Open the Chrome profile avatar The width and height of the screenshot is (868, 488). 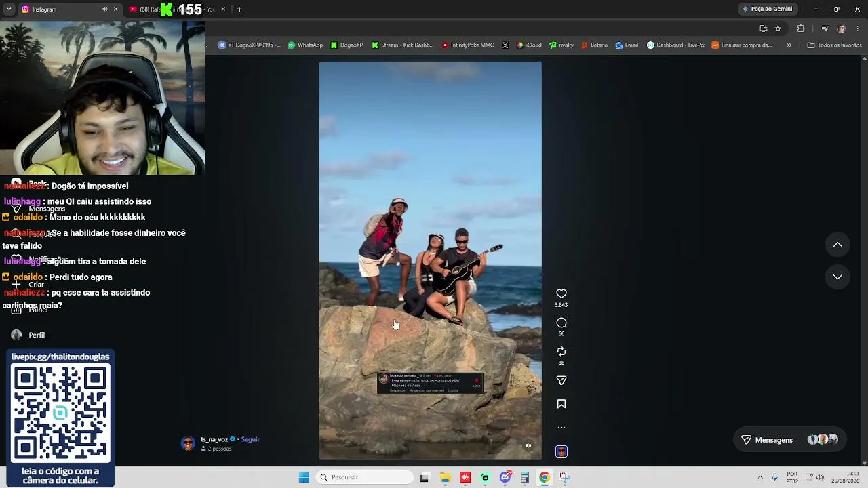(x=842, y=28)
